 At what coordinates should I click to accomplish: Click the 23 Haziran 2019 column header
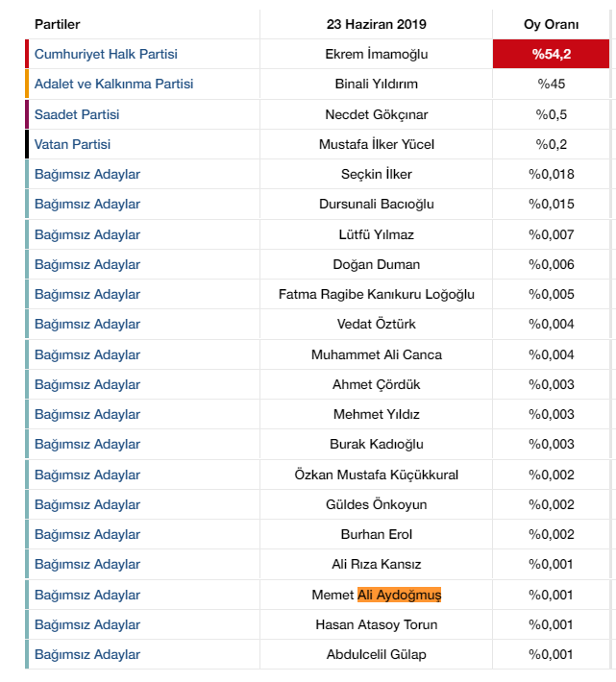click(x=377, y=24)
